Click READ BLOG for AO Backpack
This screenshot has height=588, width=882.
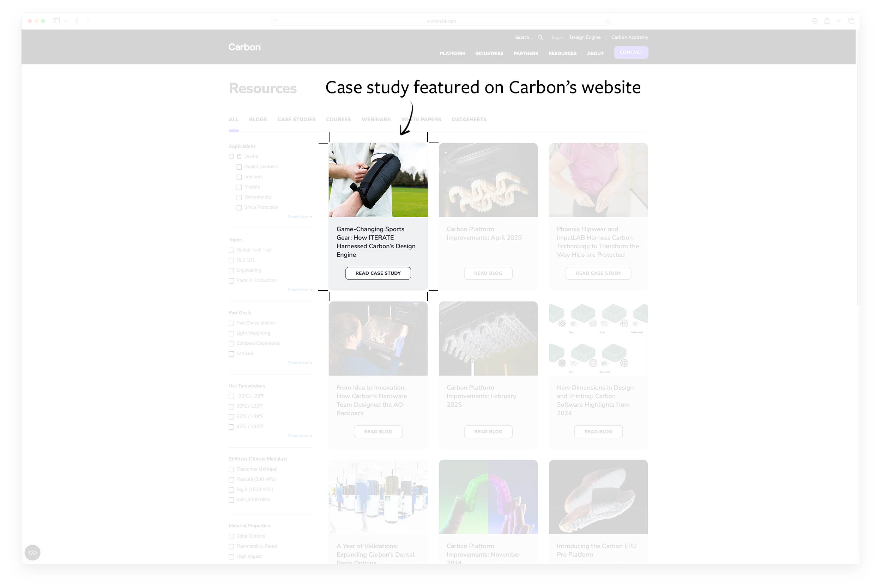(x=378, y=432)
